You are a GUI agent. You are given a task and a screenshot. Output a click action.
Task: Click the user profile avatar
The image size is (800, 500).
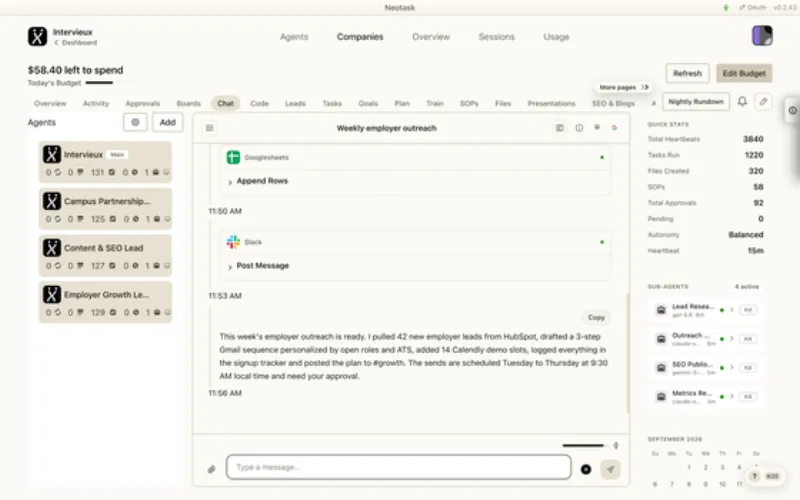pos(762,36)
